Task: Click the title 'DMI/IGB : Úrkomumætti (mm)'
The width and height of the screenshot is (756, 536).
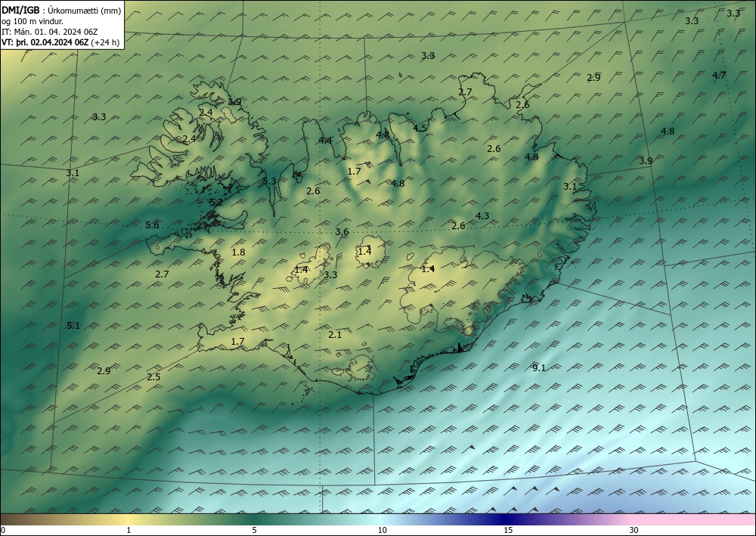Action: (61, 11)
